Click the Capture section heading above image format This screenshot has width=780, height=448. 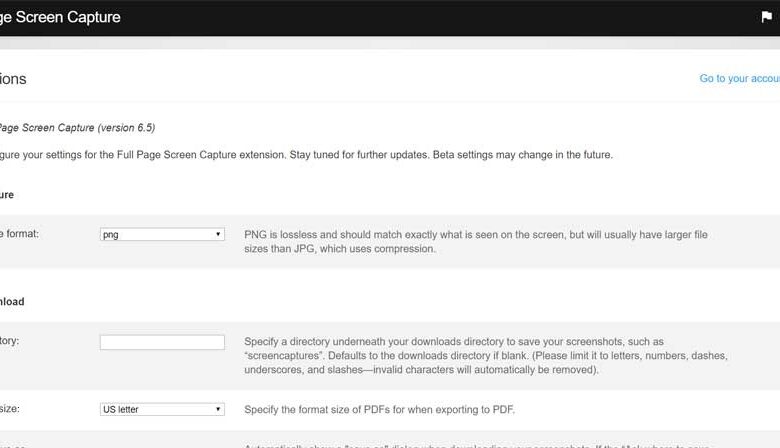point(8,194)
